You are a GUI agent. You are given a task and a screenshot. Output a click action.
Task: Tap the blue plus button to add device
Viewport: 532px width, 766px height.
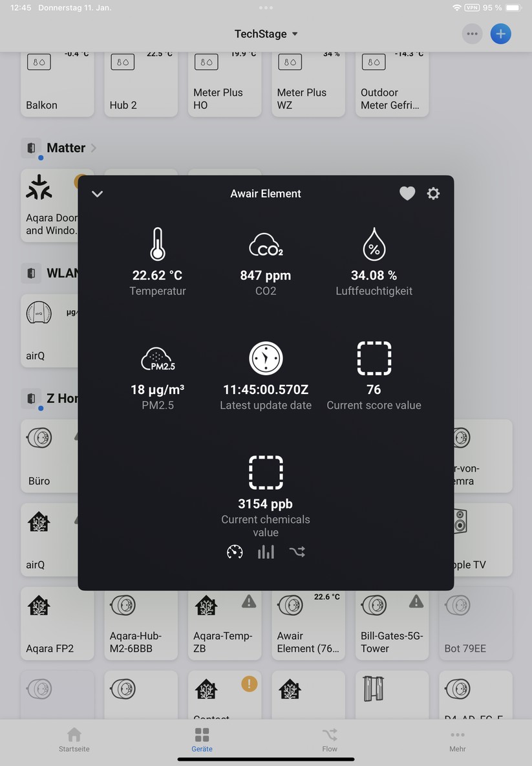tap(501, 34)
